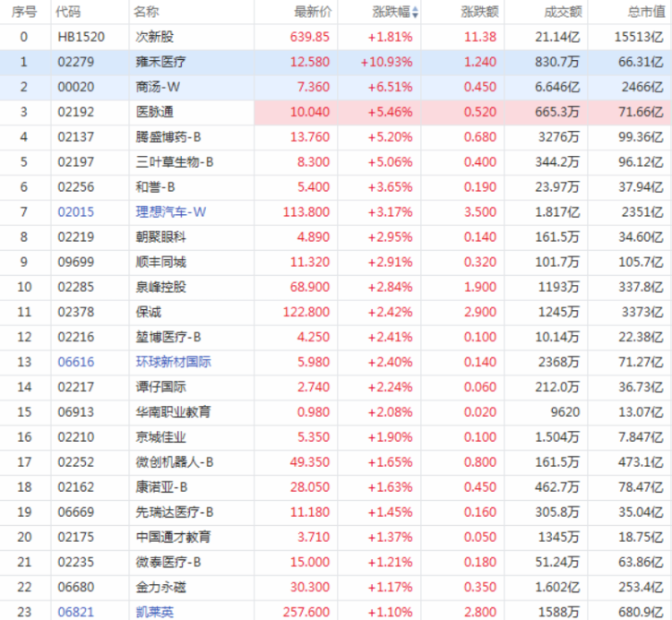Select the 微创机器人-B row name
The image size is (672, 620).
(175, 462)
